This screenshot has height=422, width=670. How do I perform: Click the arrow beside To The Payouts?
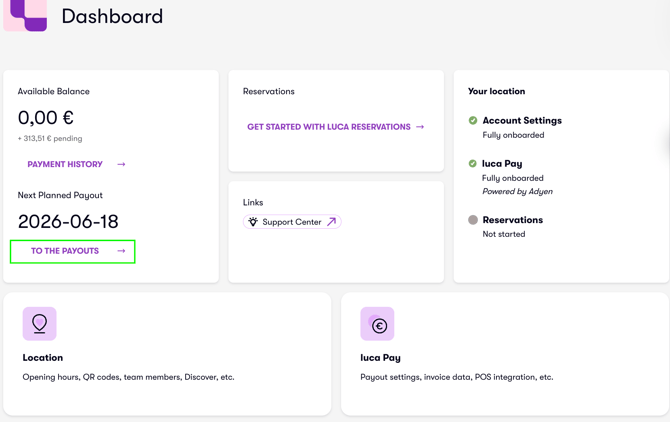121,251
